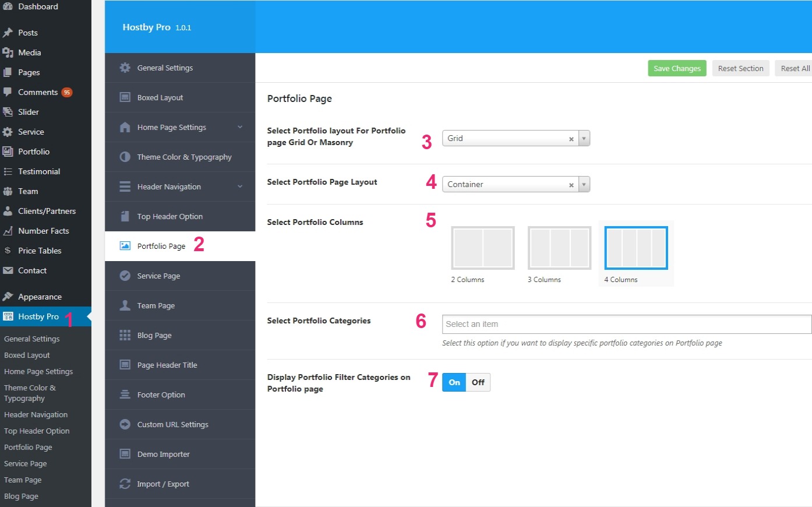Open Boxed Layout submenu link under Hostby Pro
Viewport: 812px width, 507px height.
click(x=27, y=355)
